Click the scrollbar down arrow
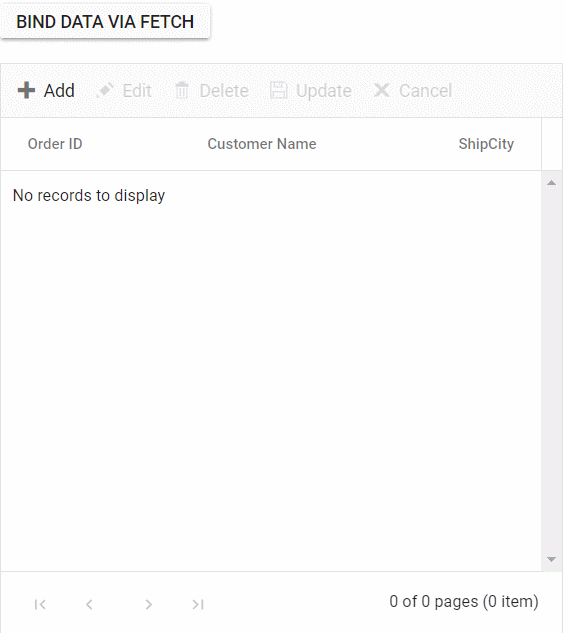Image resolution: width=565 pixels, height=633 pixels. (x=551, y=559)
